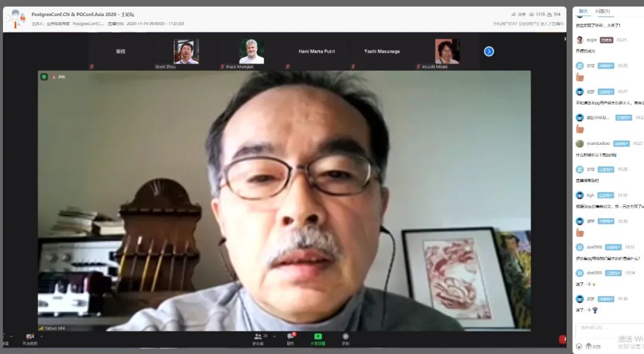This screenshot has height=354, width=644.
Task: Click the thumbs-up emoji sent at 10:30
Action: [580, 232]
